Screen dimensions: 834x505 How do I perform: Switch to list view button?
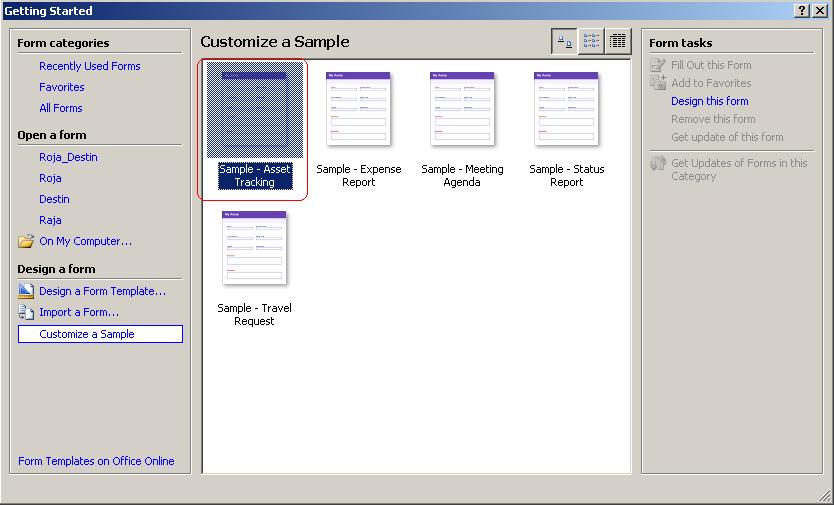pos(591,42)
